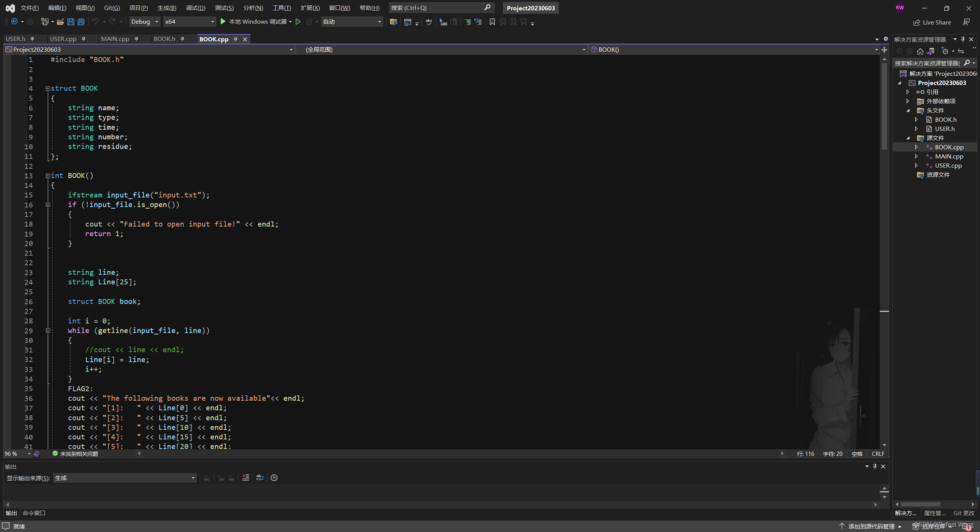Open the x64 platform dropdown

pyautogui.click(x=189, y=22)
